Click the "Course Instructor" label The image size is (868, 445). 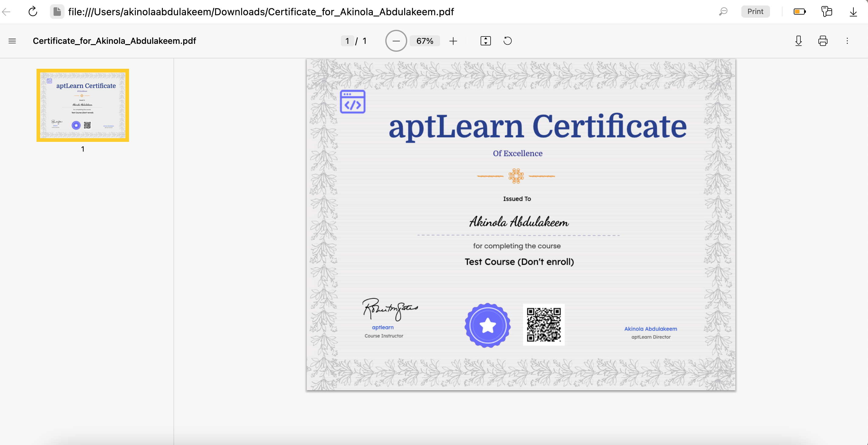coord(384,336)
